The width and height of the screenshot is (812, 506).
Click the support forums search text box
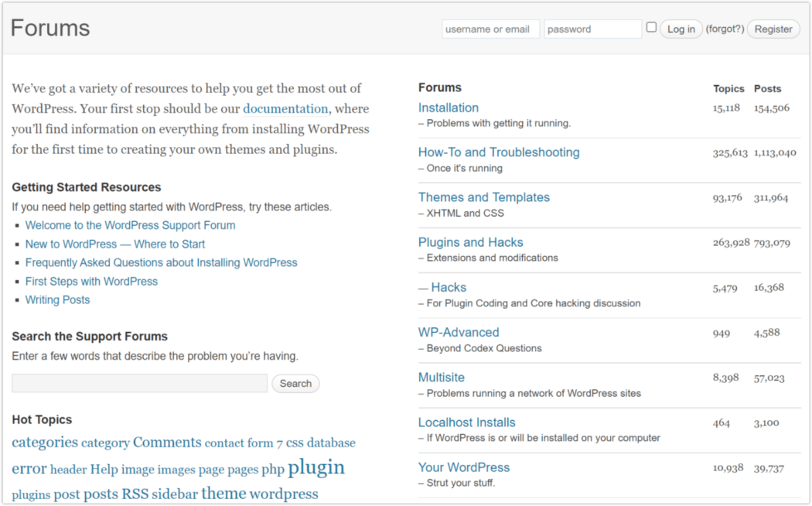click(x=139, y=383)
